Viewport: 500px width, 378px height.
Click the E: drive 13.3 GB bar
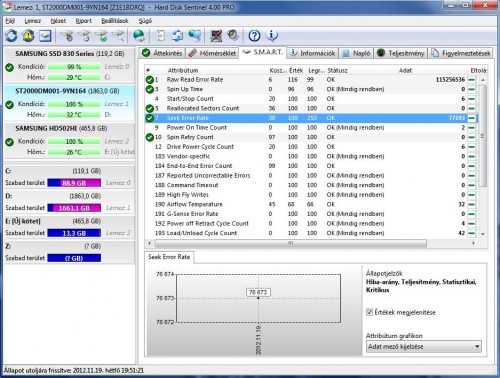(x=74, y=233)
